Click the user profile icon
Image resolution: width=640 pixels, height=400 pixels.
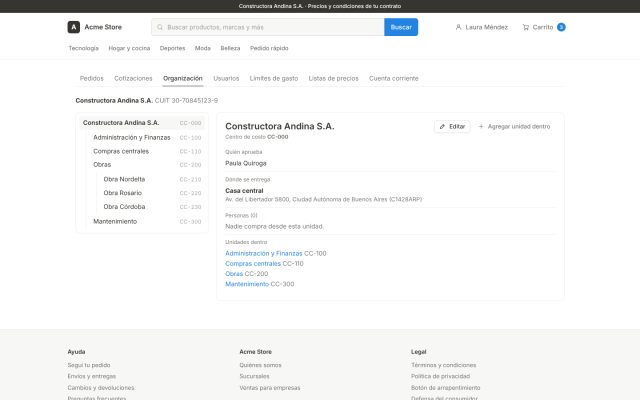(458, 27)
